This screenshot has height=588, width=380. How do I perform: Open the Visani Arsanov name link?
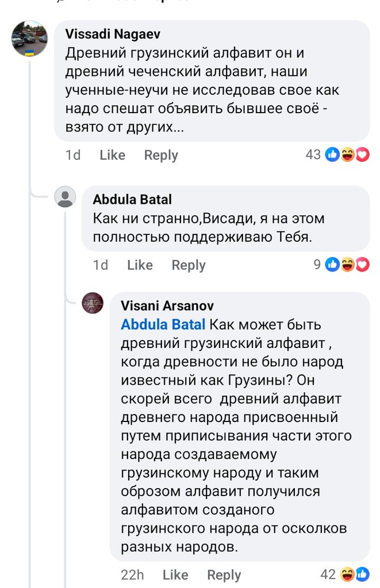(167, 306)
